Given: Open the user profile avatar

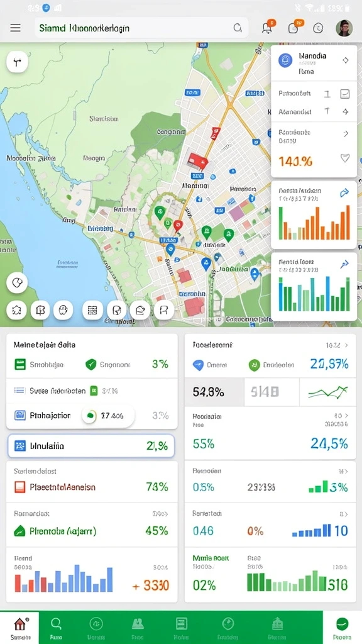Looking at the screenshot, I should [x=344, y=28].
